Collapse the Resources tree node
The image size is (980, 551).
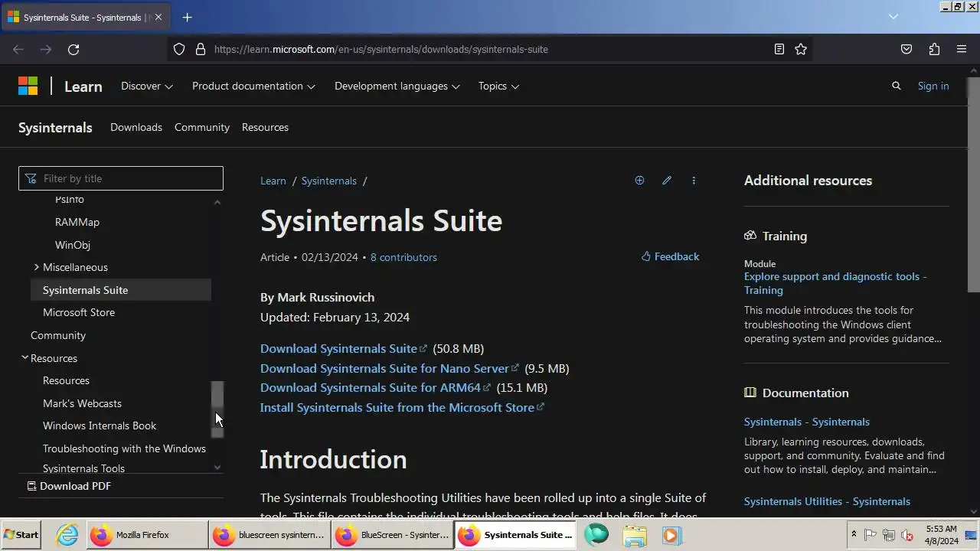click(x=24, y=357)
